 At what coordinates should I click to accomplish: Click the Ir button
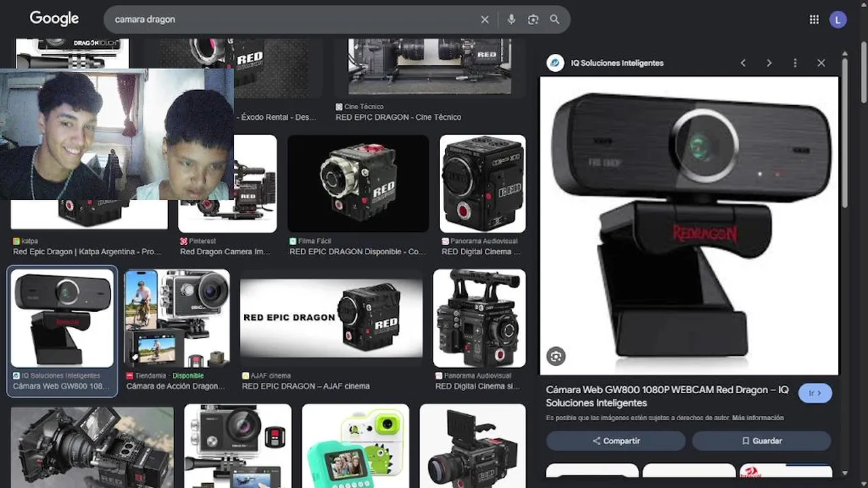[815, 393]
